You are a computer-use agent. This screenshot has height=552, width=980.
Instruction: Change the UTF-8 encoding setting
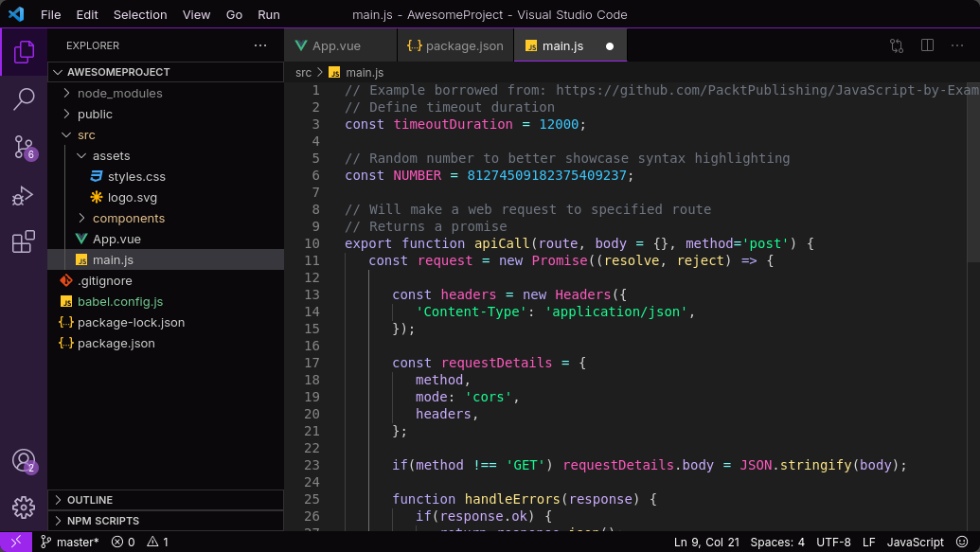833,542
